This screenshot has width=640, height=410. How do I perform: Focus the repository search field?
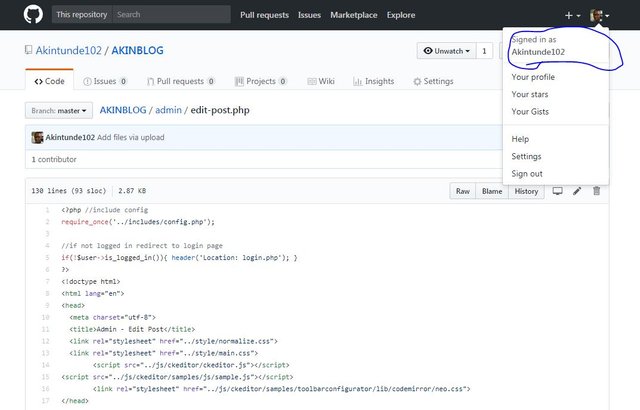click(170, 15)
